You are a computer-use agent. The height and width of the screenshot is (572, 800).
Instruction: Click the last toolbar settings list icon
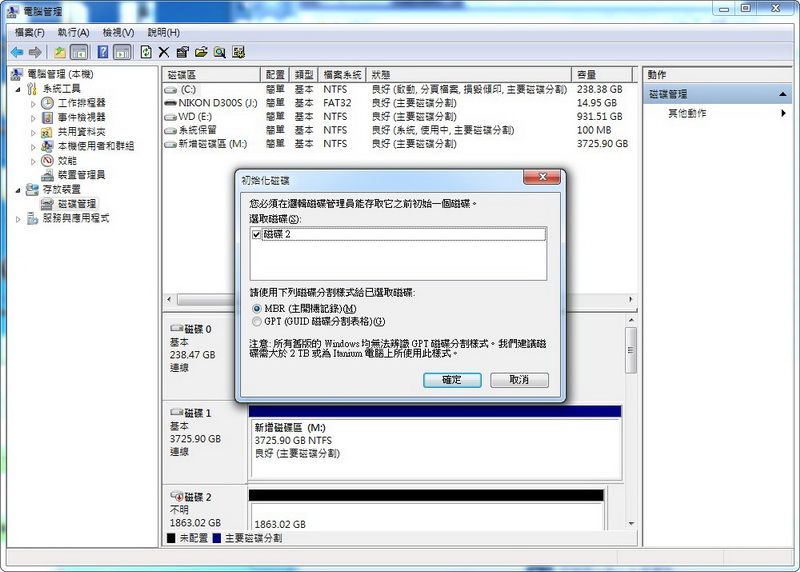[238, 52]
